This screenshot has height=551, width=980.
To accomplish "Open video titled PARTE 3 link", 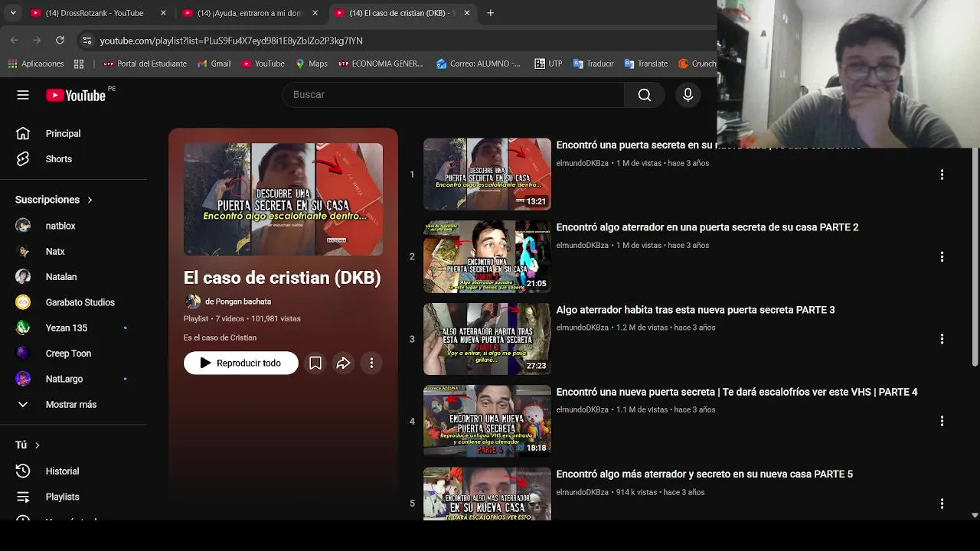I will point(695,310).
